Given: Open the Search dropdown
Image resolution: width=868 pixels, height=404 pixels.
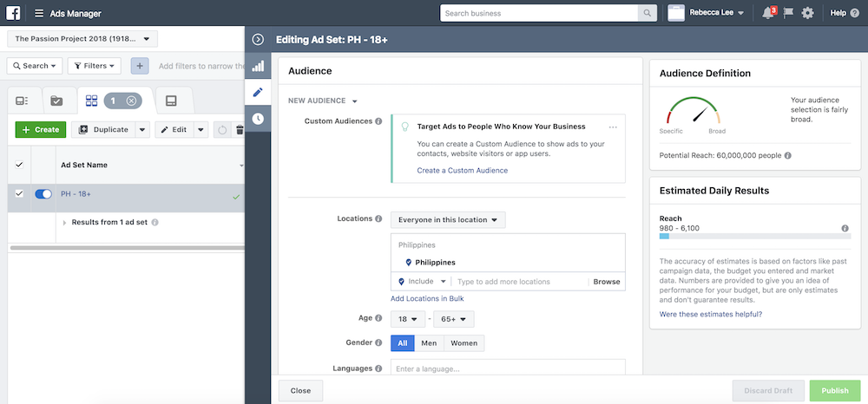Looking at the screenshot, I should tap(35, 66).
